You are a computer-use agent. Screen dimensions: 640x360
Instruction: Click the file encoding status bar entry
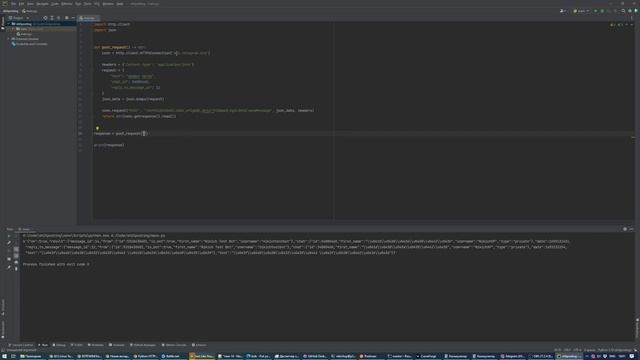coord(578,350)
